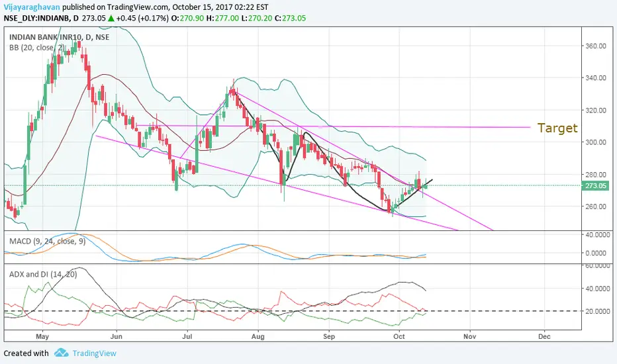Click the Jul label on time axis
The width and height of the screenshot is (617, 364).
pyautogui.click(x=187, y=336)
